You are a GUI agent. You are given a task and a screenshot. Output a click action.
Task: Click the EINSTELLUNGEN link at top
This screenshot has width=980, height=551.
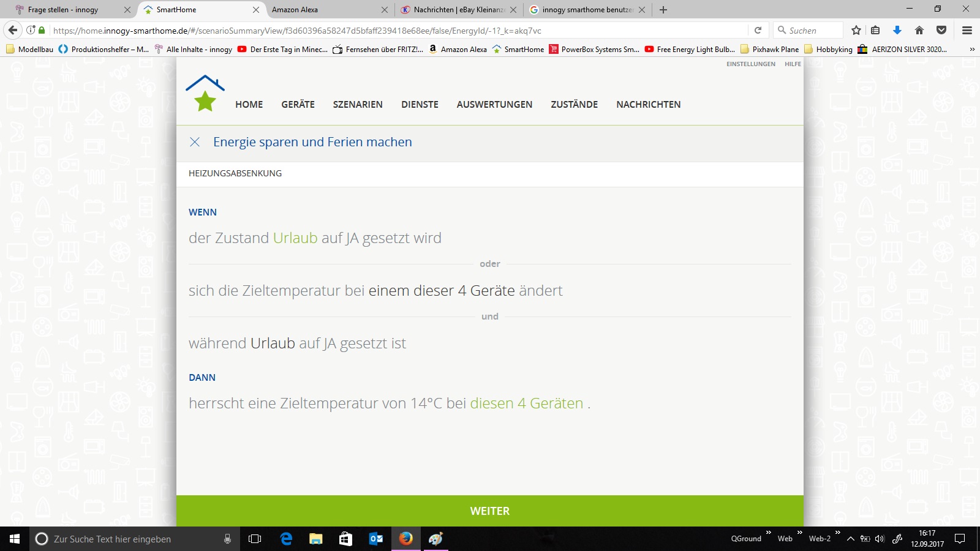click(750, 64)
